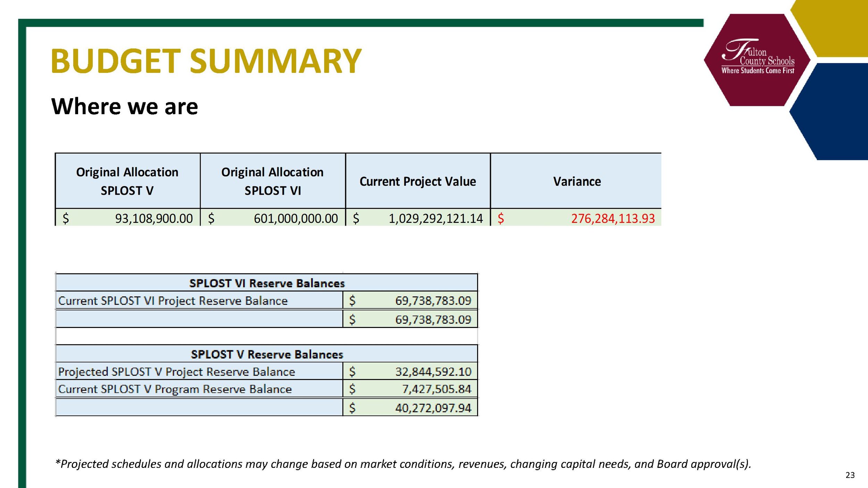Select the 601,000,000.00 value cell
868x488 pixels.
pos(273,218)
